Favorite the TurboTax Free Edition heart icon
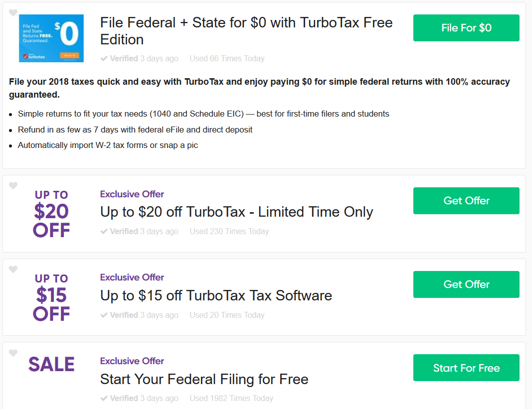The height and width of the screenshot is (409, 532). (13, 13)
